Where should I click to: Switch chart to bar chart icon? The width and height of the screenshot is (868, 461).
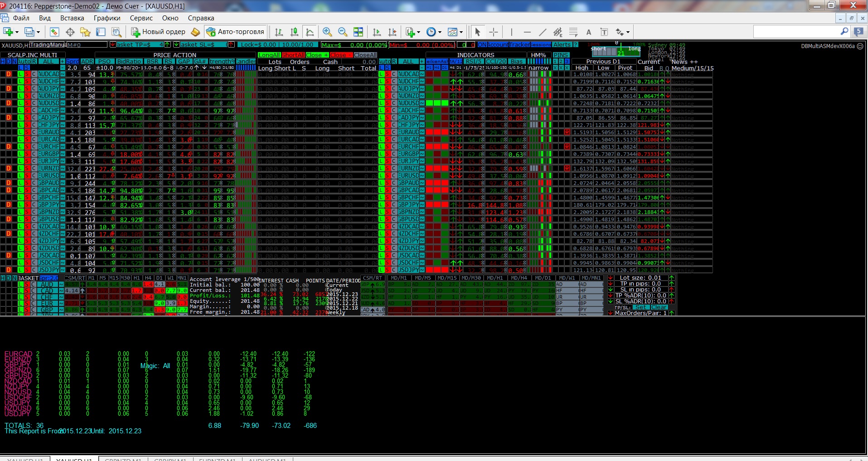click(279, 32)
